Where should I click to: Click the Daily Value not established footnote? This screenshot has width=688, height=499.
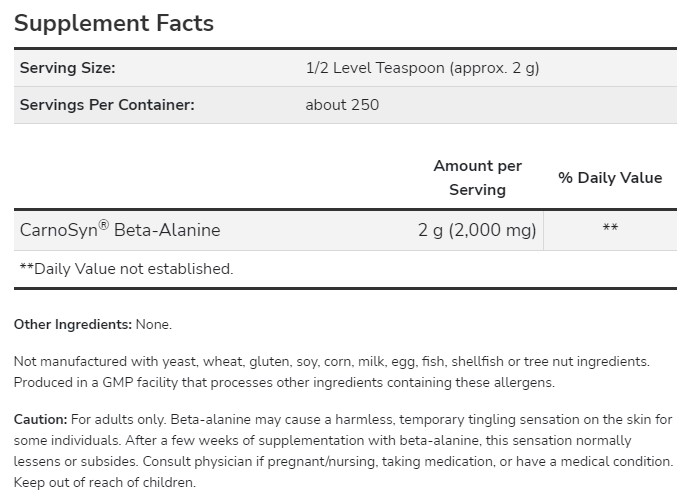point(126,269)
